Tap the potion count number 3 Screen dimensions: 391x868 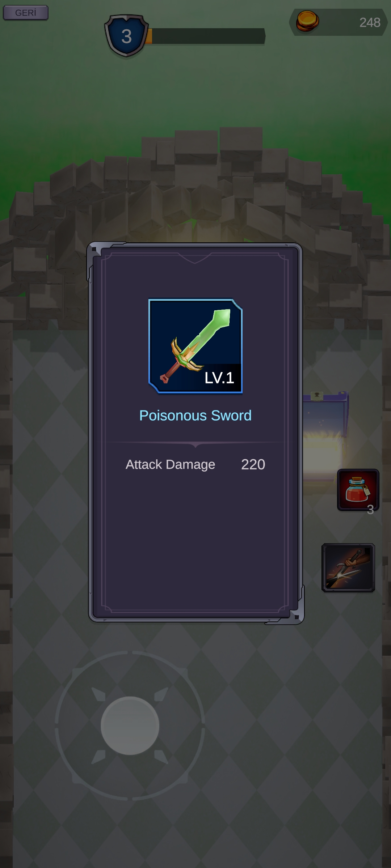click(370, 510)
